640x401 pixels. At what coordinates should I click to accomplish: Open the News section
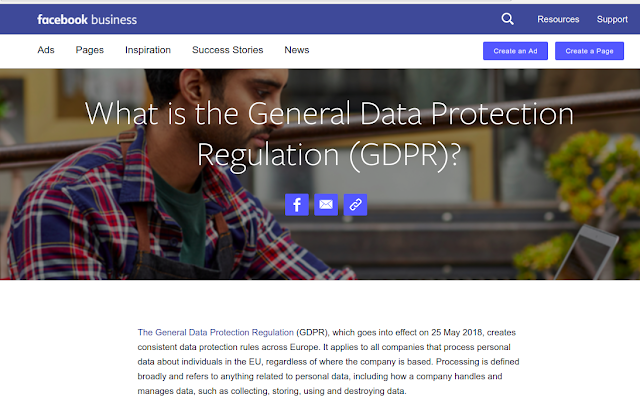click(x=297, y=50)
